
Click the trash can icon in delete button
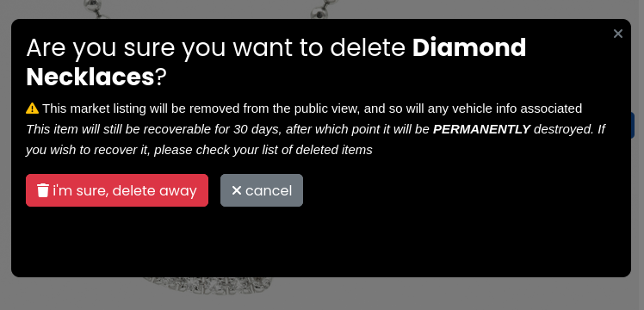[43, 190]
